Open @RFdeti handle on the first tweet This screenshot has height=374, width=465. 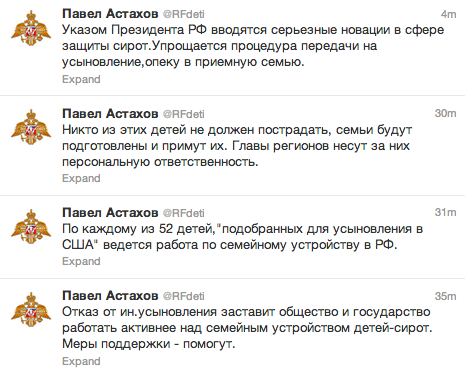click(x=184, y=14)
